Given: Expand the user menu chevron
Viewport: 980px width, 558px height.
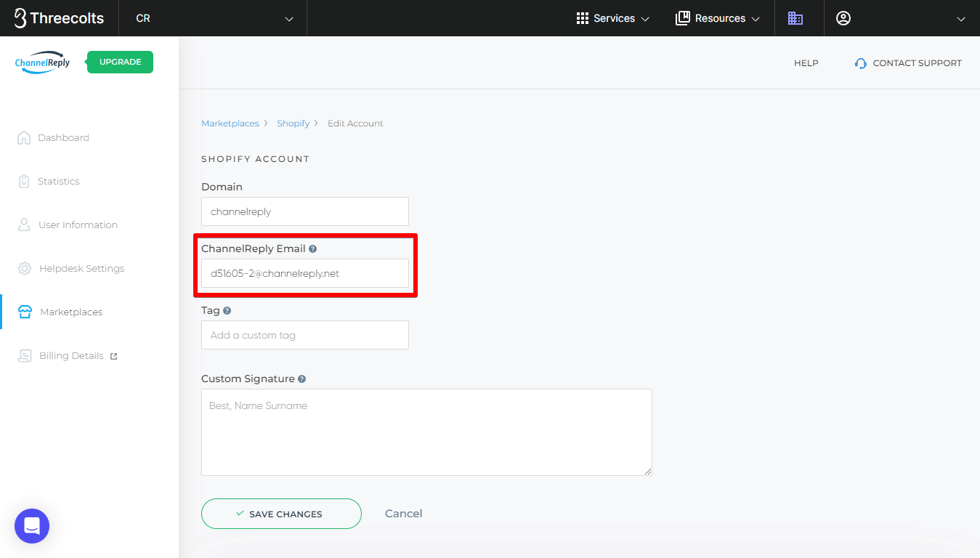Looking at the screenshot, I should [961, 19].
